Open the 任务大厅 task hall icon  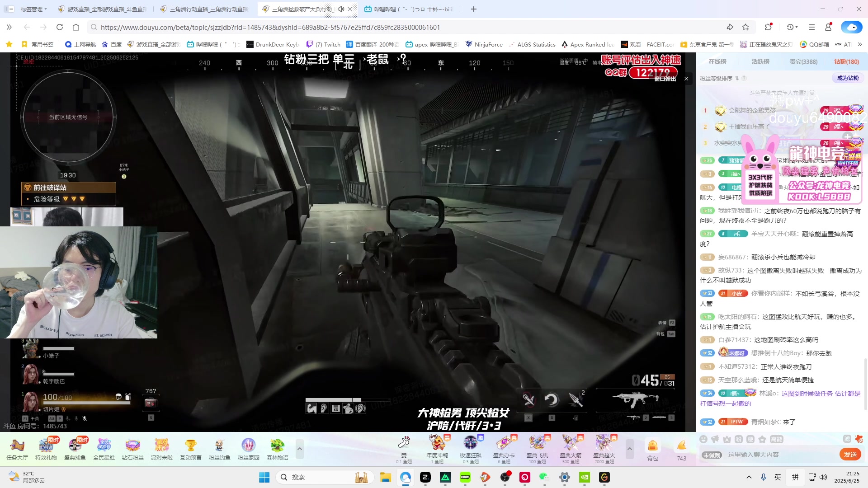(x=17, y=449)
